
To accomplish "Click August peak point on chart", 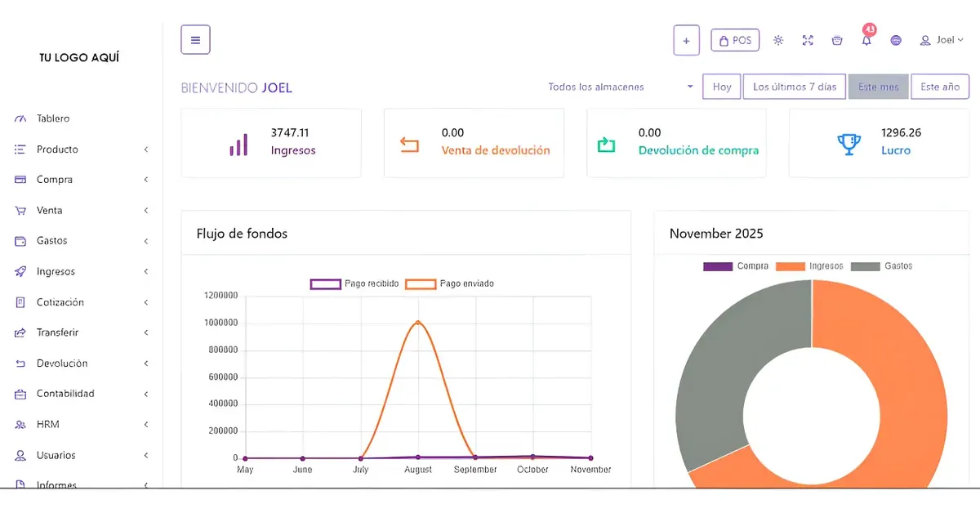I will [x=418, y=322].
